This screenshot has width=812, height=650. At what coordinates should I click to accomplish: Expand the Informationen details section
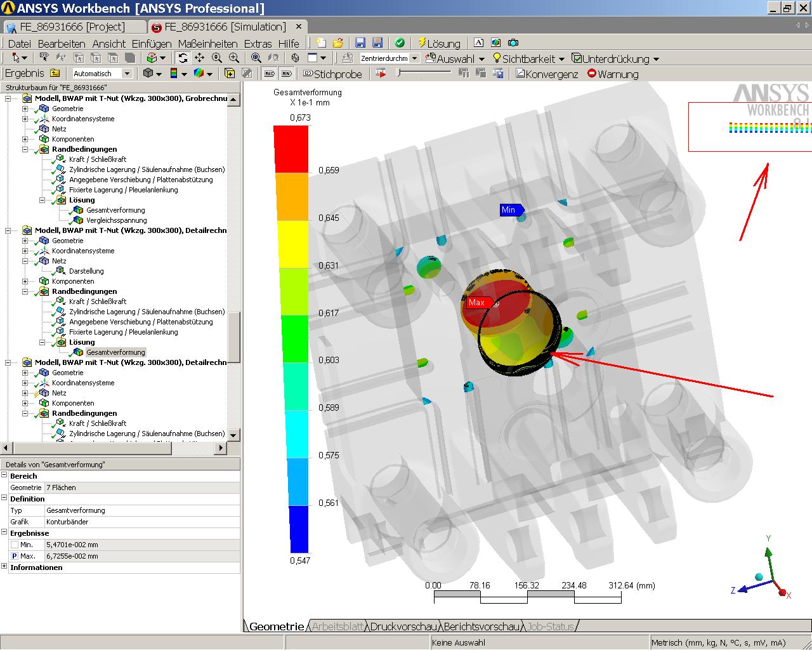coord(4,566)
